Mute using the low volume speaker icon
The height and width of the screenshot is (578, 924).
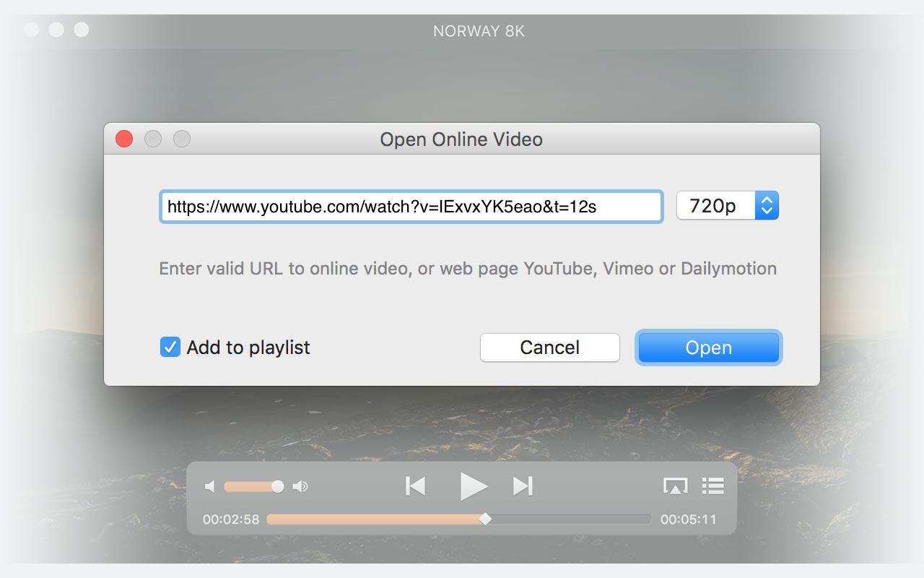210,487
